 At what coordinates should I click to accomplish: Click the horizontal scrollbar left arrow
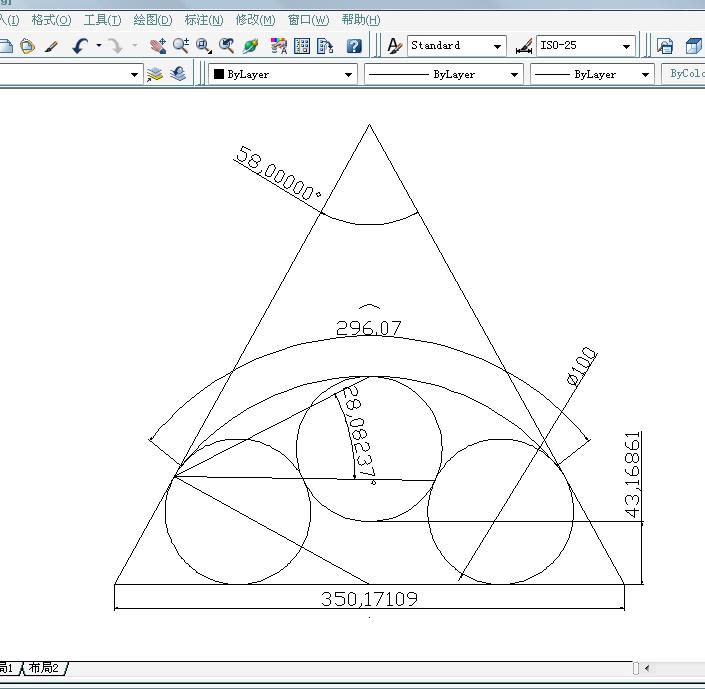647,668
